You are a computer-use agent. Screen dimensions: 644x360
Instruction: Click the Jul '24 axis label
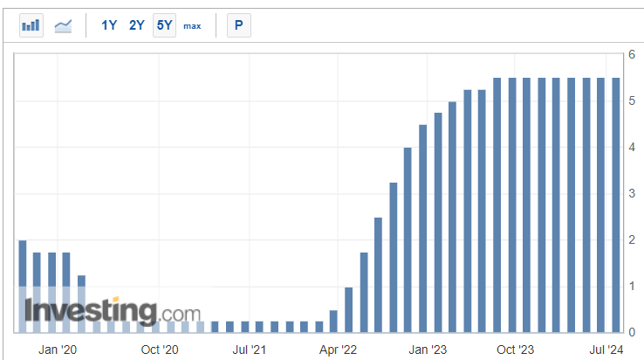tap(606, 350)
